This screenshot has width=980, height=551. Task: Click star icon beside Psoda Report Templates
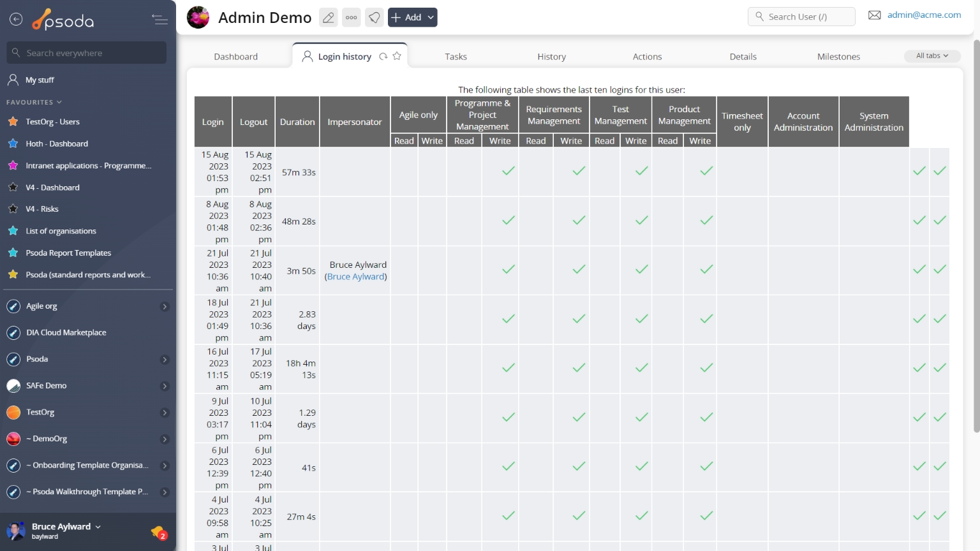point(13,253)
